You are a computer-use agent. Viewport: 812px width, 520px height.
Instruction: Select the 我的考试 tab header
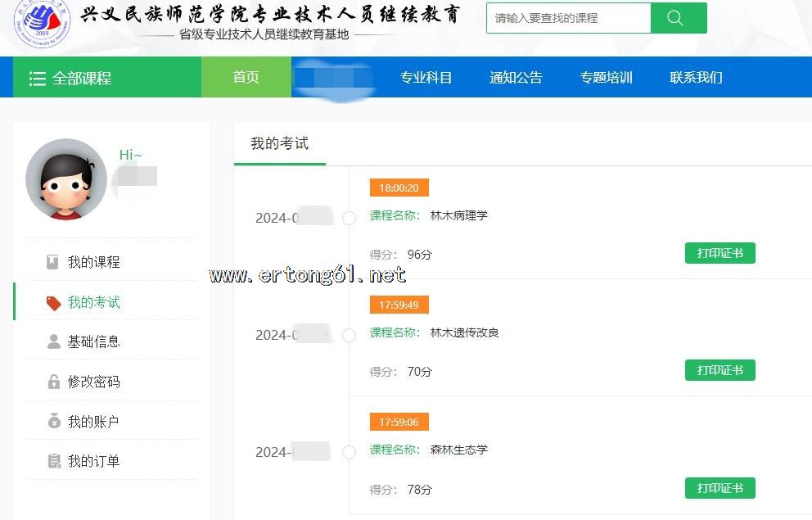(279, 144)
